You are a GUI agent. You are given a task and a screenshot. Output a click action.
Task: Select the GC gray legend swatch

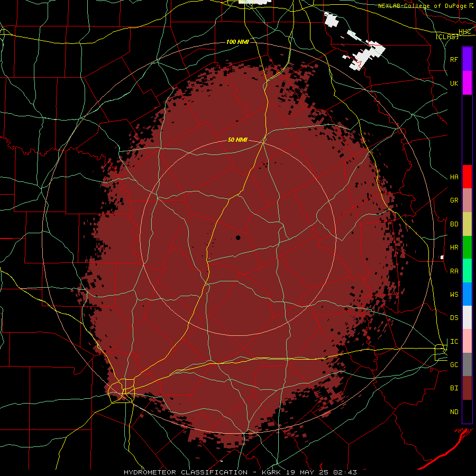pos(467,364)
